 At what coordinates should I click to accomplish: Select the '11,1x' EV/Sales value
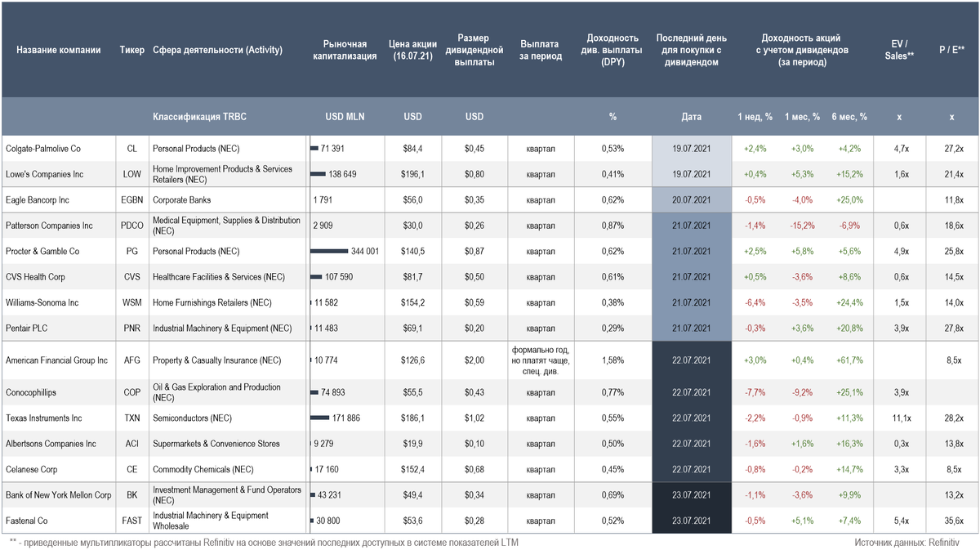(901, 418)
